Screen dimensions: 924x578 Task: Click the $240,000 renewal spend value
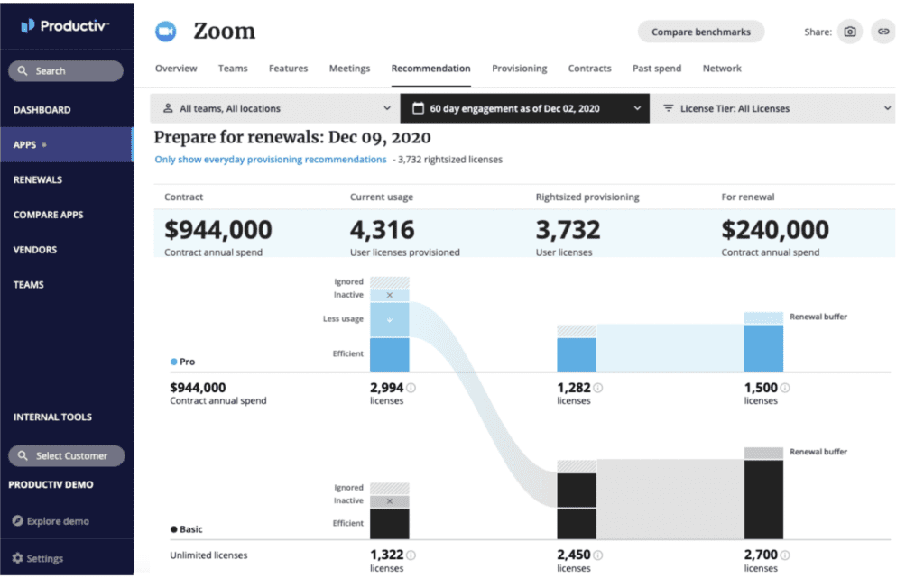tap(775, 230)
